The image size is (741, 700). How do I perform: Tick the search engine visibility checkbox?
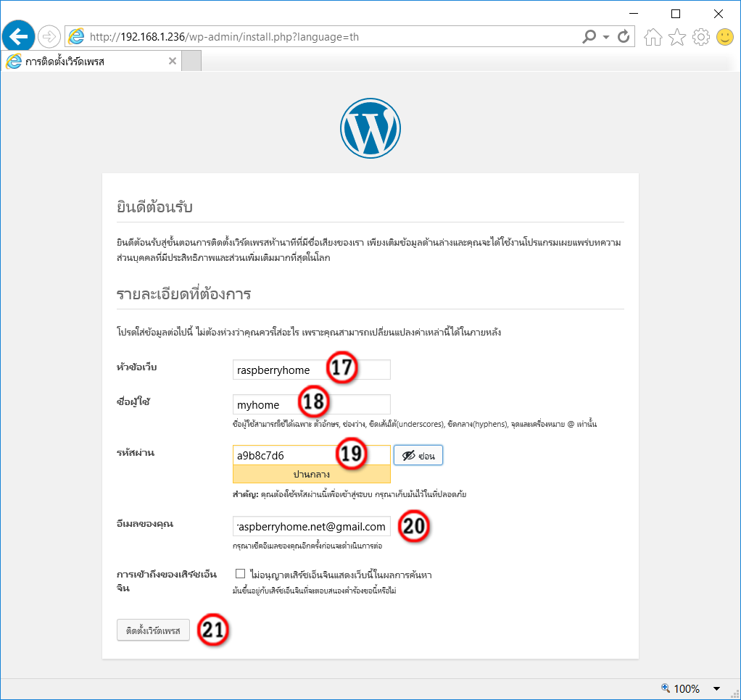pos(240,573)
